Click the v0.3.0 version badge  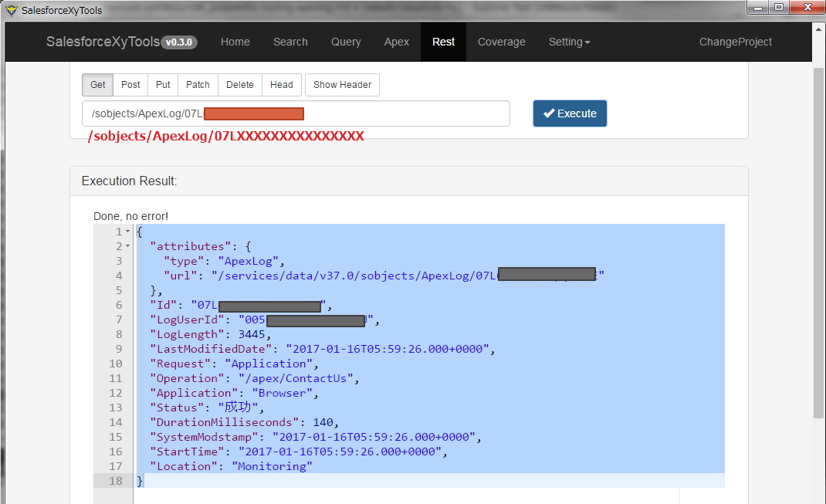tap(179, 42)
